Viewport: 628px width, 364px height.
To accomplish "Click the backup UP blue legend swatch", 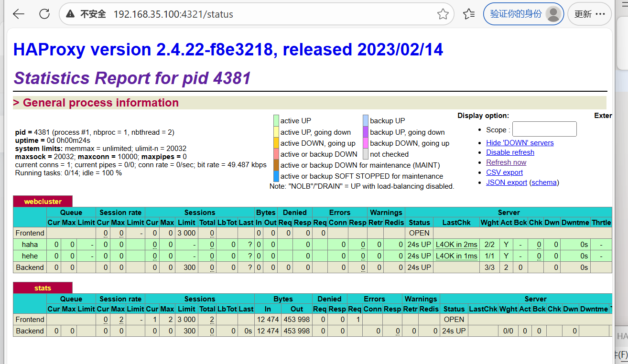I will pos(366,120).
